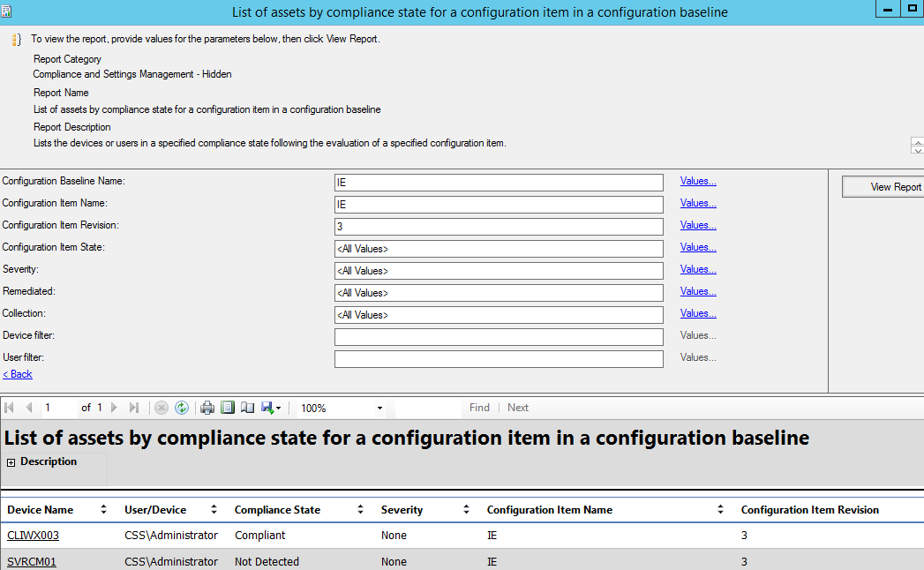Click Configuration Item Revision input field

[x=499, y=227]
